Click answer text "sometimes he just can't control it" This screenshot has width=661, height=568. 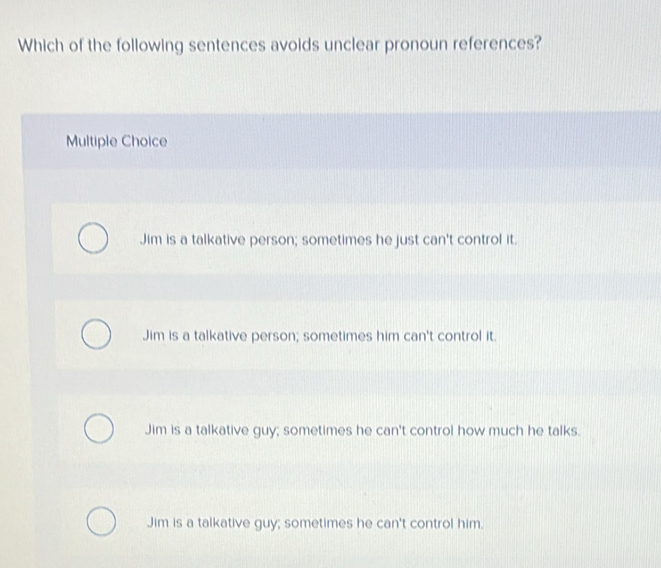click(x=328, y=240)
